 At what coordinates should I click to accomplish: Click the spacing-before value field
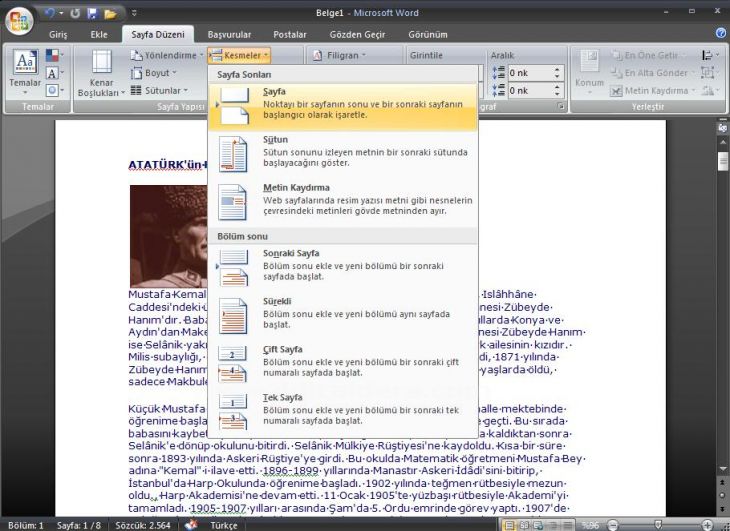(x=529, y=73)
